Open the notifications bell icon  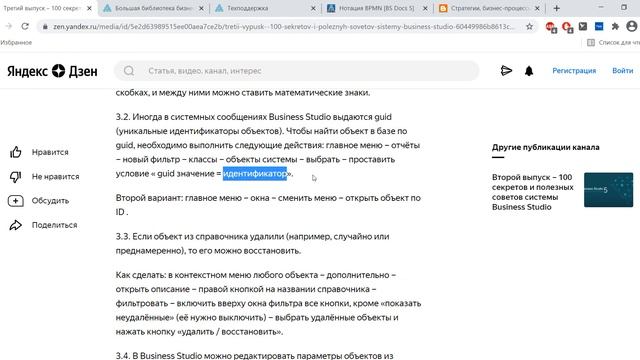click(x=529, y=71)
